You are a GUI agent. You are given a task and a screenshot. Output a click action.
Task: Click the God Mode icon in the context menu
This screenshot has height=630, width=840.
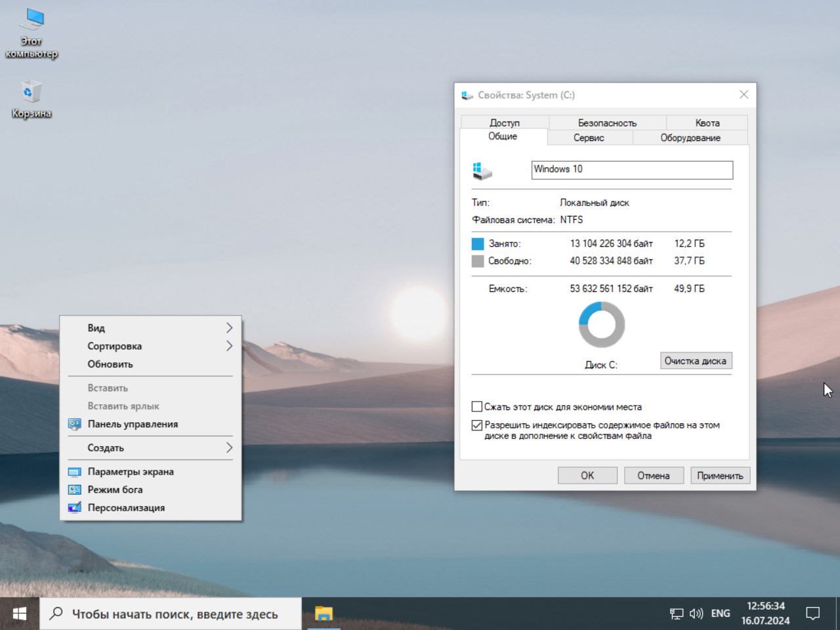point(75,490)
